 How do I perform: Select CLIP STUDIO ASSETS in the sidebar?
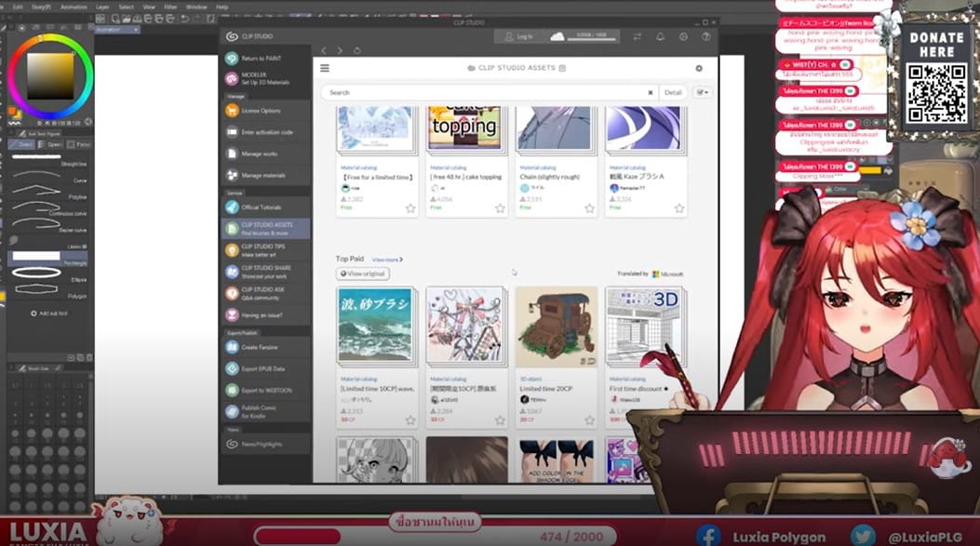[x=265, y=229]
